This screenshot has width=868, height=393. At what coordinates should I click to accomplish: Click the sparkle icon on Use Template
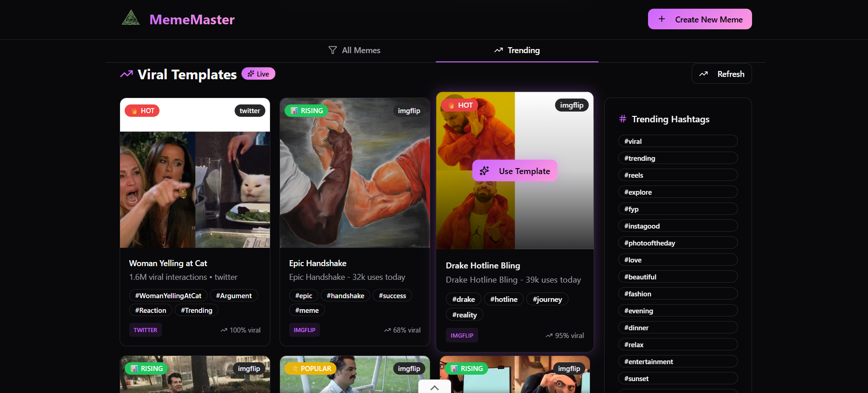pos(484,171)
